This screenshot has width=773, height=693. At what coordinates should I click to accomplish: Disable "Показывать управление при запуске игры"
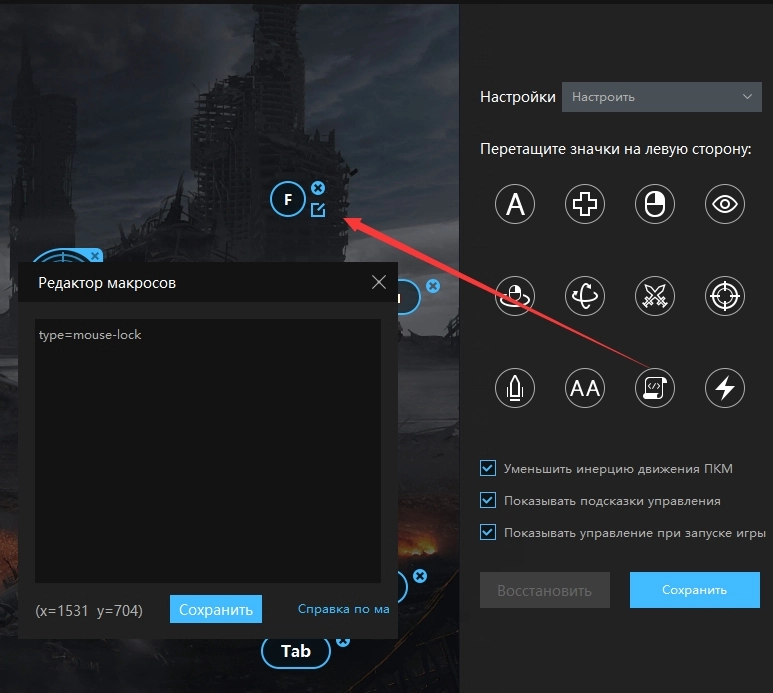488,532
